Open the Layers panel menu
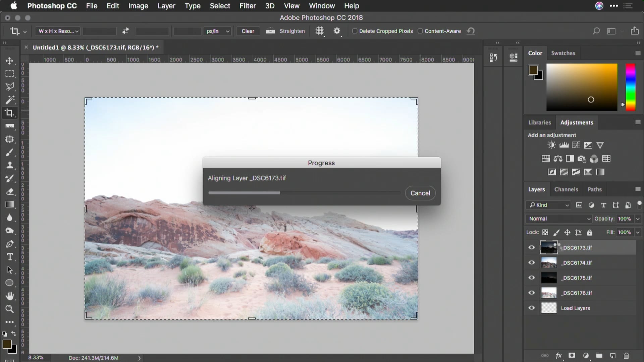The height and width of the screenshot is (362, 644). point(638,189)
